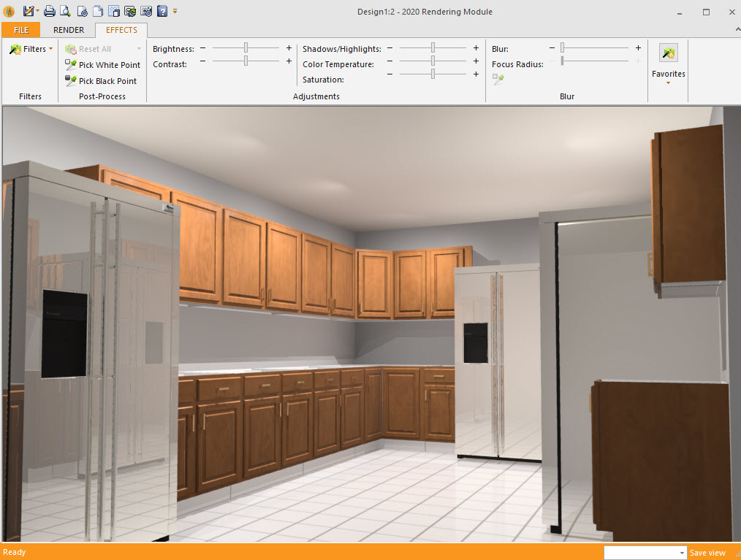Click the Brightness slider handle
This screenshot has height=560, width=741.
(246, 48)
